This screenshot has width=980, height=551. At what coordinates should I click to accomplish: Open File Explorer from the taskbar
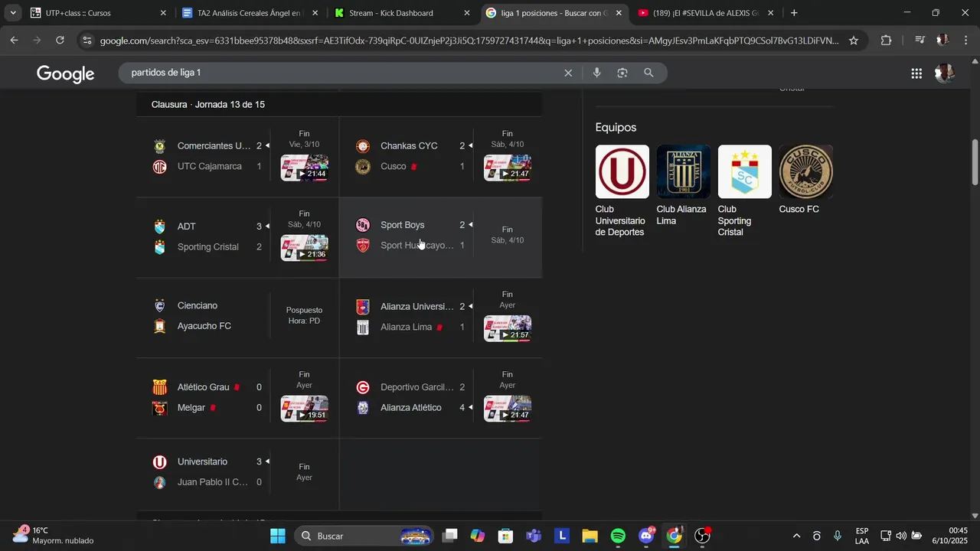[590, 536]
